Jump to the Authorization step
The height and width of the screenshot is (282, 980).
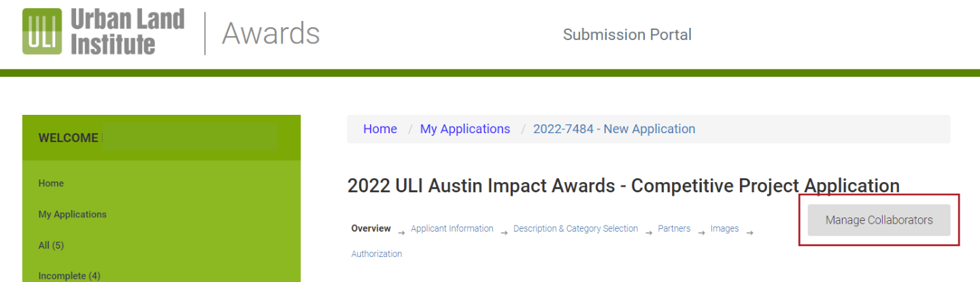[x=376, y=254]
